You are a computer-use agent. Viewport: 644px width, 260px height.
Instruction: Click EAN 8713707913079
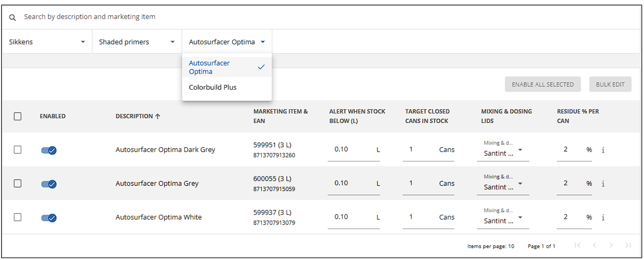point(274,223)
